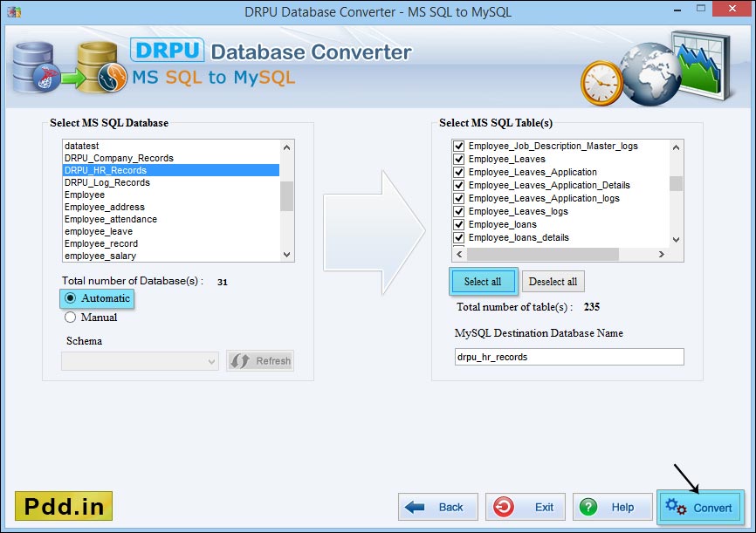Click database list scroll up arrow
Screen dimensions: 756x533
pyautogui.click(x=287, y=147)
